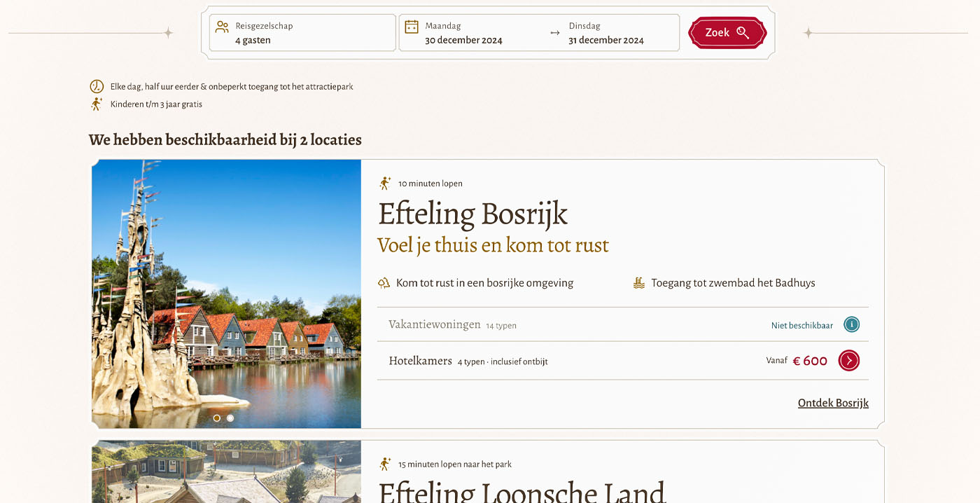Click the info icon next to Niet beschikbaar

point(851,324)
